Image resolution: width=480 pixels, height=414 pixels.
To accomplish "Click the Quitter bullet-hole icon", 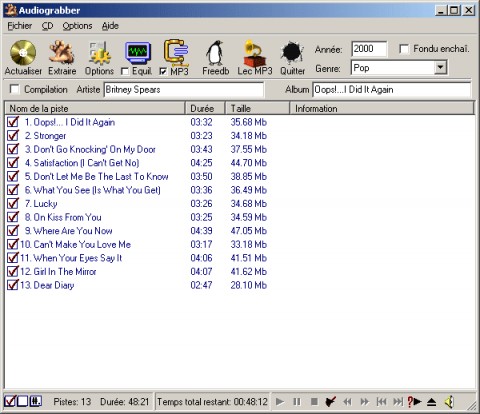I will click(292, 53).
